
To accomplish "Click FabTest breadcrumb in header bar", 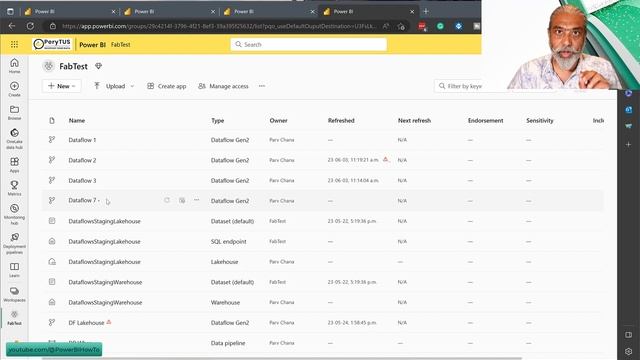I will (120, 44).
